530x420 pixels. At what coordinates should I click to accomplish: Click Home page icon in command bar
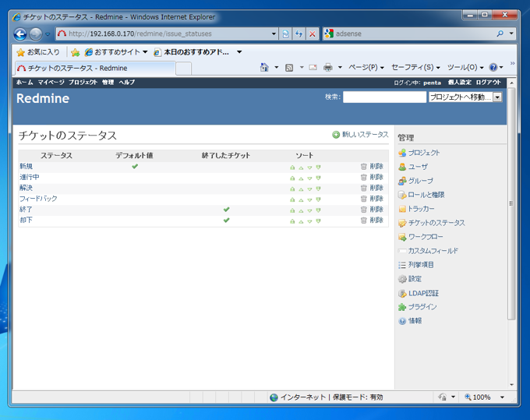[264, 68]
